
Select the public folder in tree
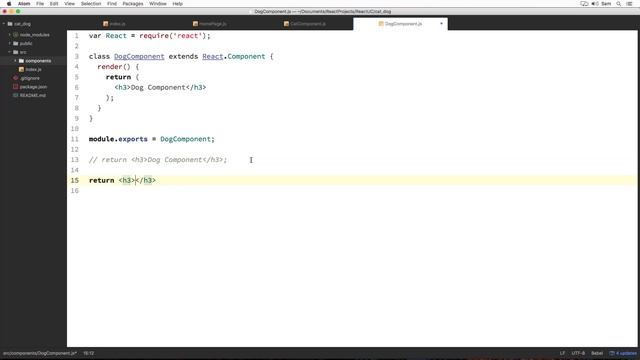[x=26, y=43]
